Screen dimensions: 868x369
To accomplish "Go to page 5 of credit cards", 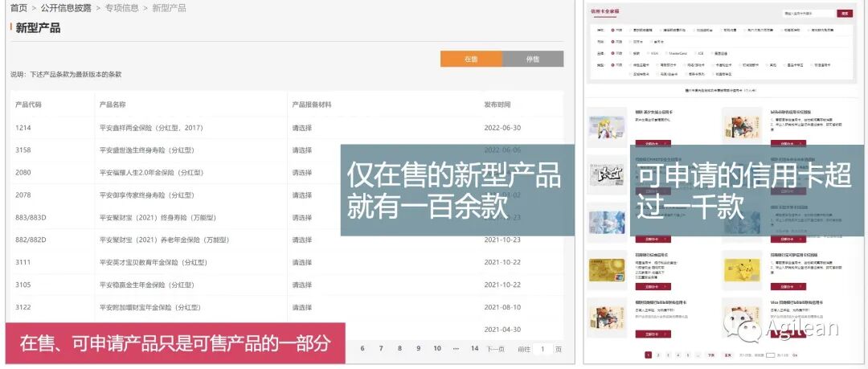I will tap(688, 355).
